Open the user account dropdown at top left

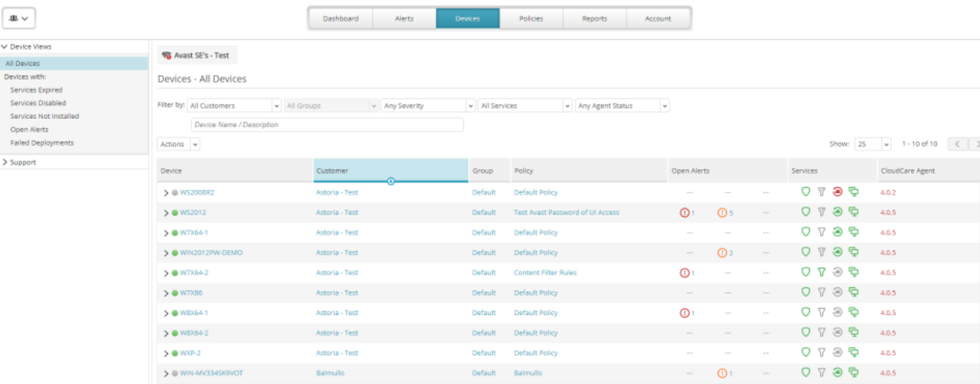[x=19, y=18]
